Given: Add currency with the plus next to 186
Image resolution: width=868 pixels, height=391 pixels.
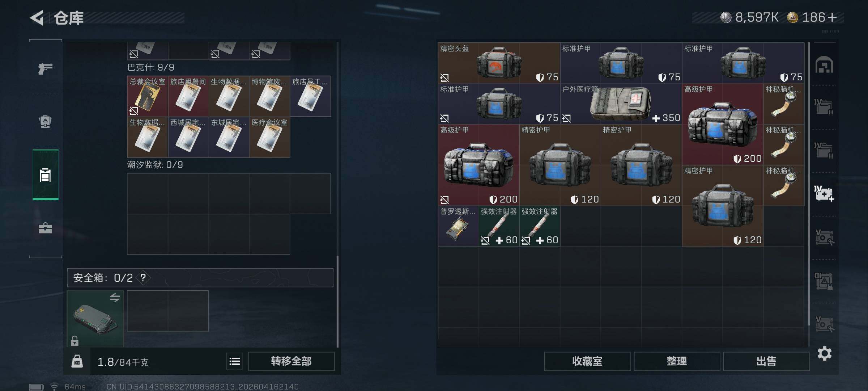Looking at the screenshot, I should coord(832,17).
